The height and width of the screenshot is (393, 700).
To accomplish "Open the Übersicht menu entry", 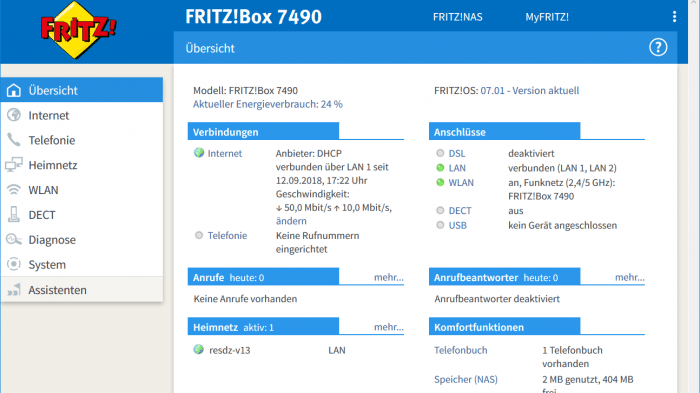I will coord(82,90).
